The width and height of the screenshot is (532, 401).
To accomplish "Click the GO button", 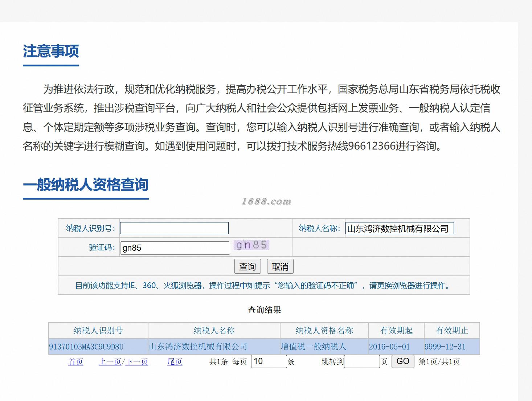I will coord(403,361).
